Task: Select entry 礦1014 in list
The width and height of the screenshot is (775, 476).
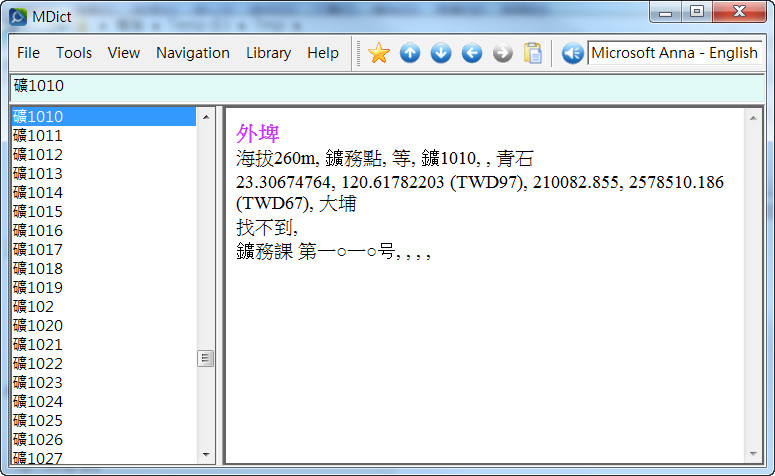Action: [x=104, y=193]
